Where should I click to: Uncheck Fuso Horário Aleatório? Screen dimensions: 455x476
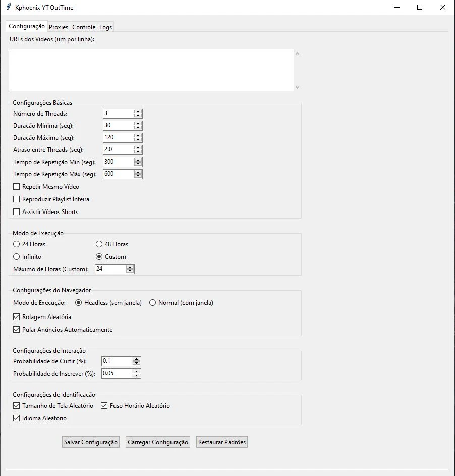click(x=104, y=406)
